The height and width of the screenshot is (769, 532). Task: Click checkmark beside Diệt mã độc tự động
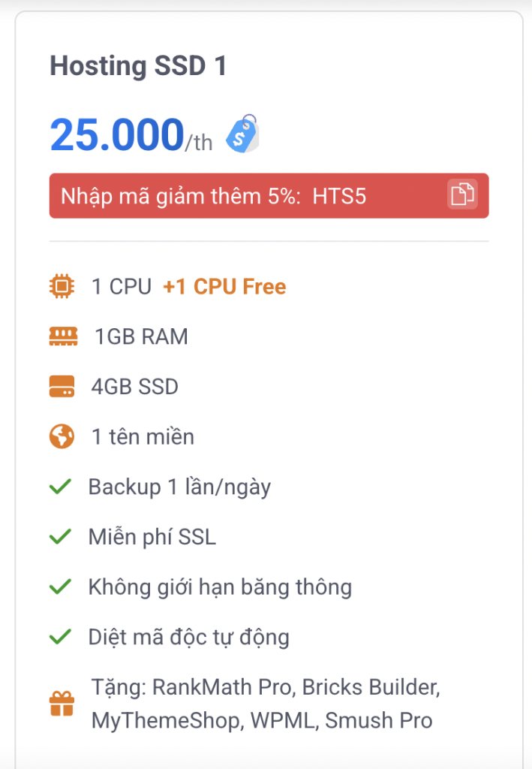(x=59, y=638)
